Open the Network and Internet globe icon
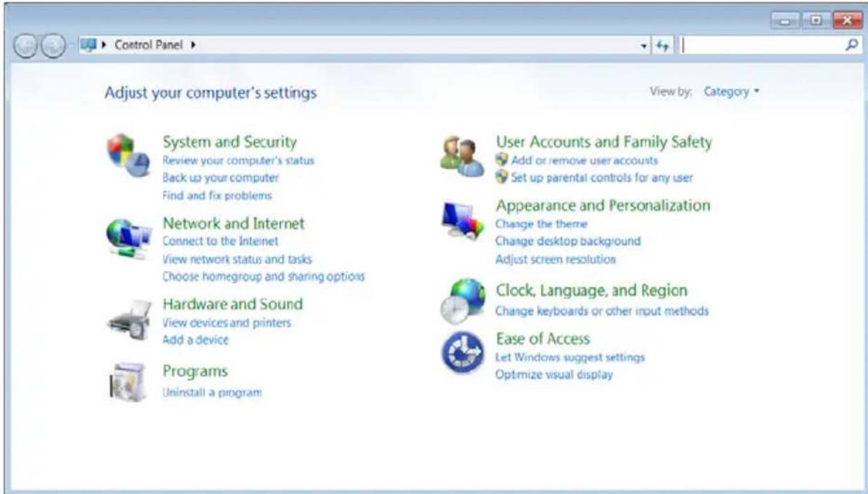Image resolution: width=868 pixels, height=494 pixels. (x=128, y=238)
